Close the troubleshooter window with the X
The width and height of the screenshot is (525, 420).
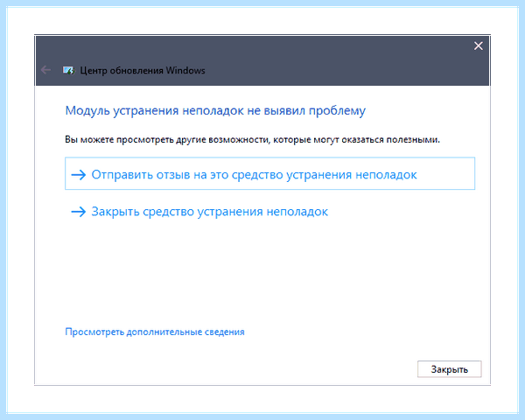(478, 45)
